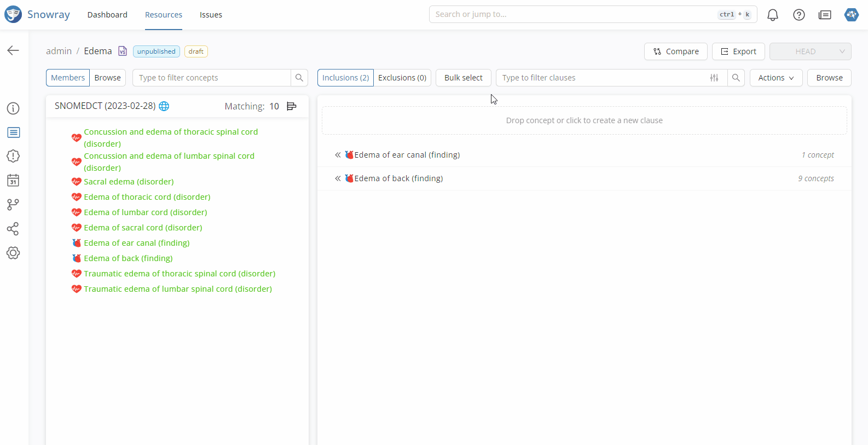Viewport: 868px width, 445px height.
Task: Go to the Dashboard tab
Action: (x=107, y=15)
